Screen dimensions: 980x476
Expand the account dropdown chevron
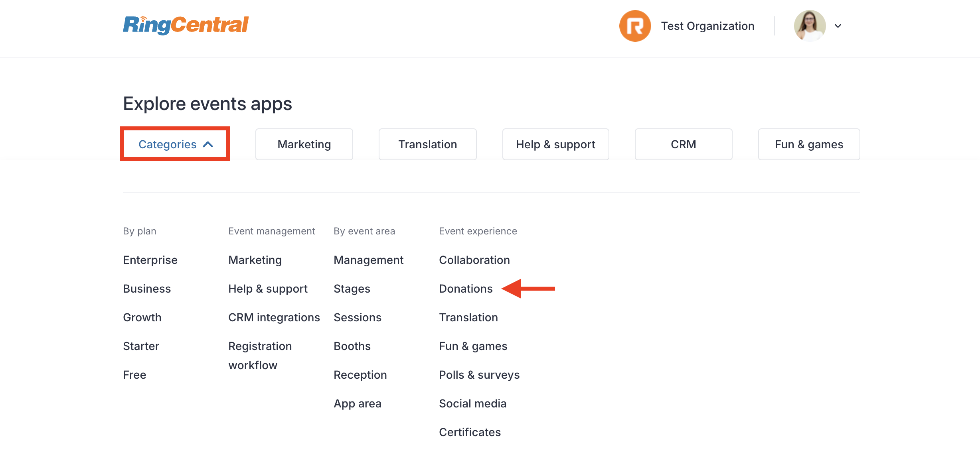tap(838, 26)
